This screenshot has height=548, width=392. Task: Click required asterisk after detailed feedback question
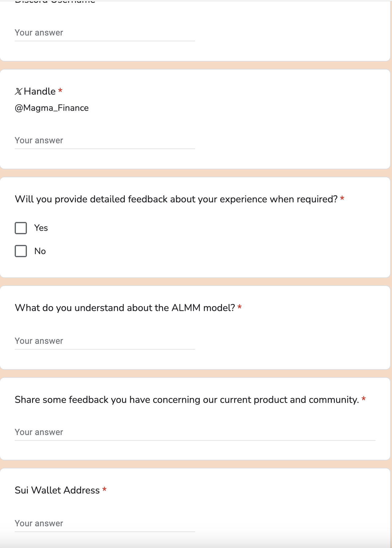click(342, 198)
